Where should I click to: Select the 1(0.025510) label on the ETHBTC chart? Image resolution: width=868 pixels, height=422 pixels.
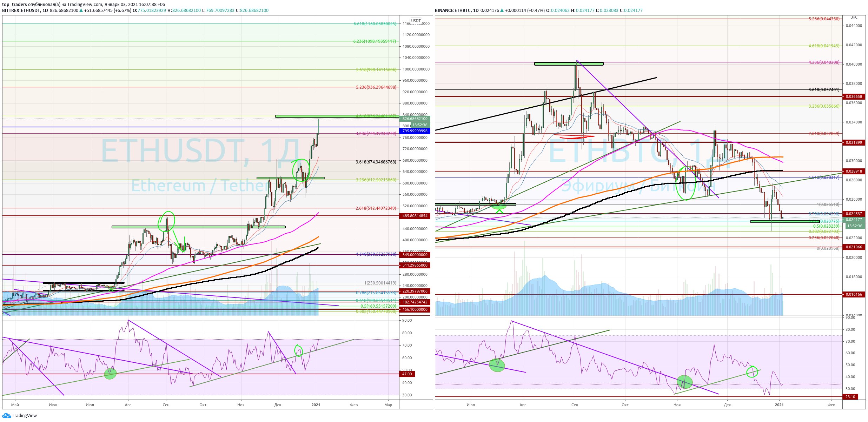pos(828,205)
